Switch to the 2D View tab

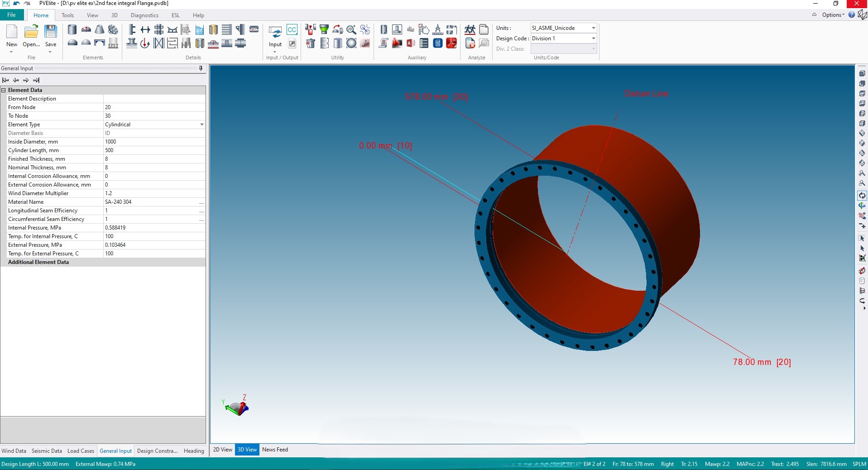(222, 450)
